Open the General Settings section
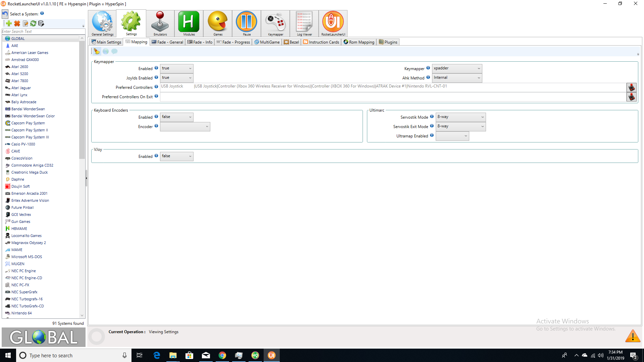 click(x=102, y=23)
